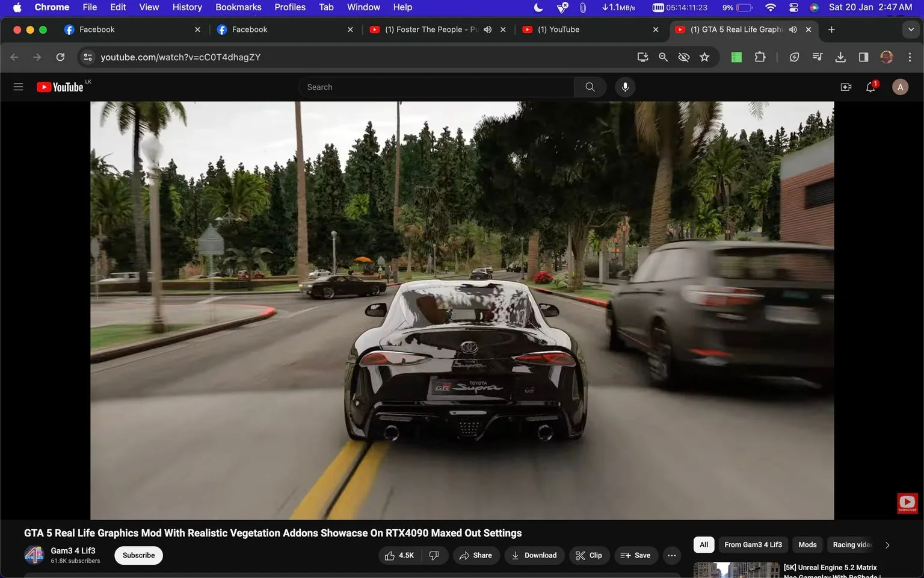This screenshot has height=578, width=924.
Task: Open the YouTube guide hamburger menu
Action: point(18,87)
